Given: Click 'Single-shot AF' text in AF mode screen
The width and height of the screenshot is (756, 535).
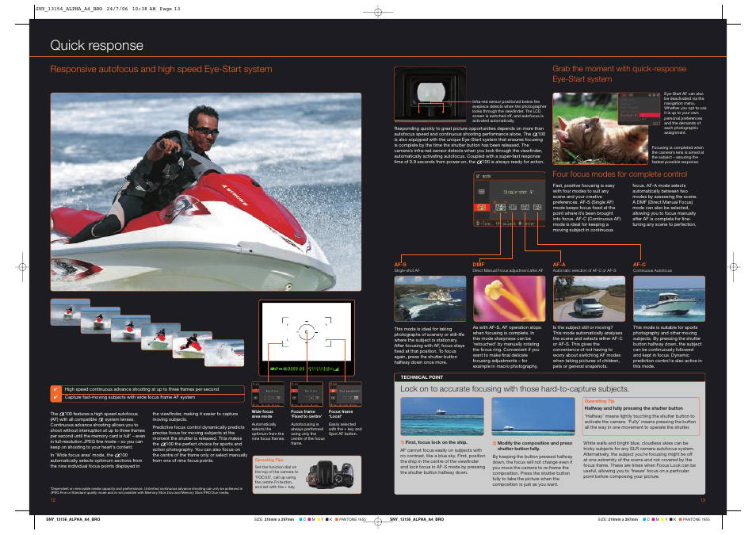Looking at the screenshot, I should [518, 192].
